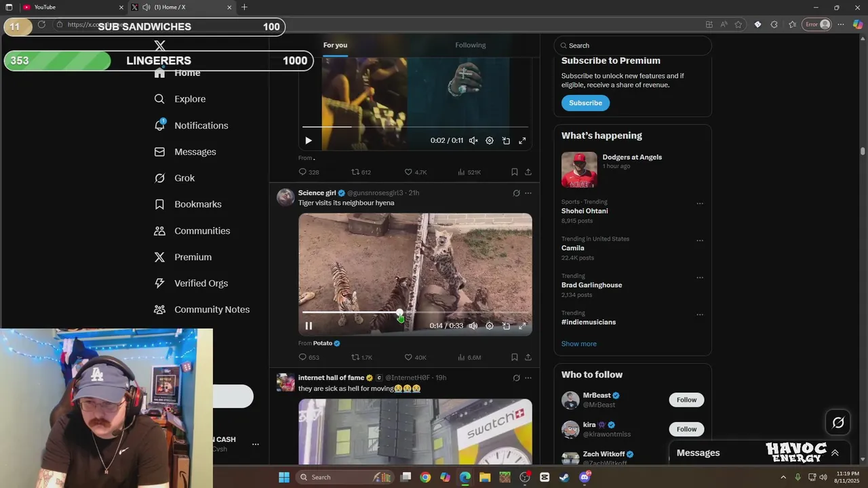Screen dimensions: 868x488
Task: Like the Science girl post
Action: click(x=415, y=357)
